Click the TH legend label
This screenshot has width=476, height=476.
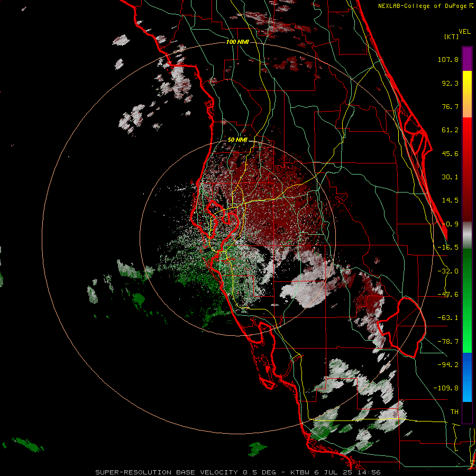[454, 411]
